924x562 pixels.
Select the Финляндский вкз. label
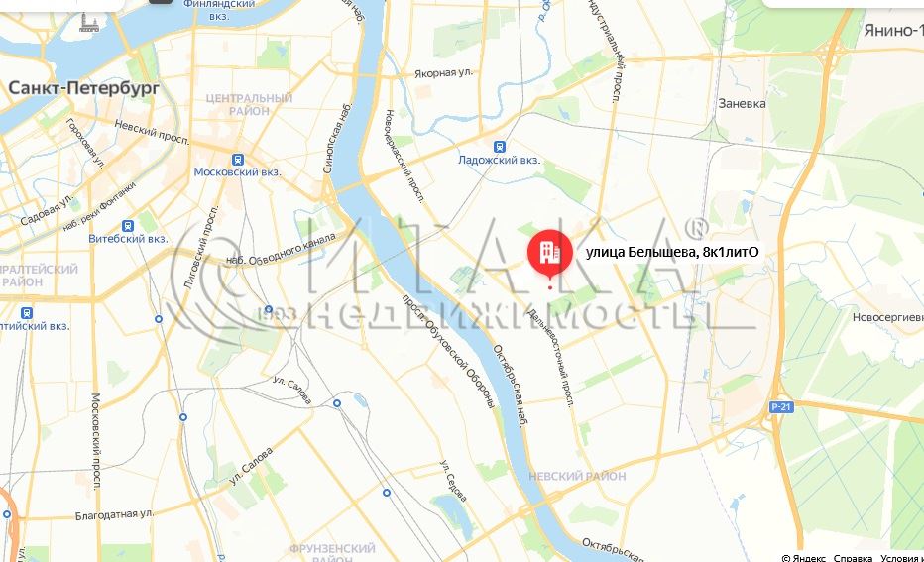219,10
